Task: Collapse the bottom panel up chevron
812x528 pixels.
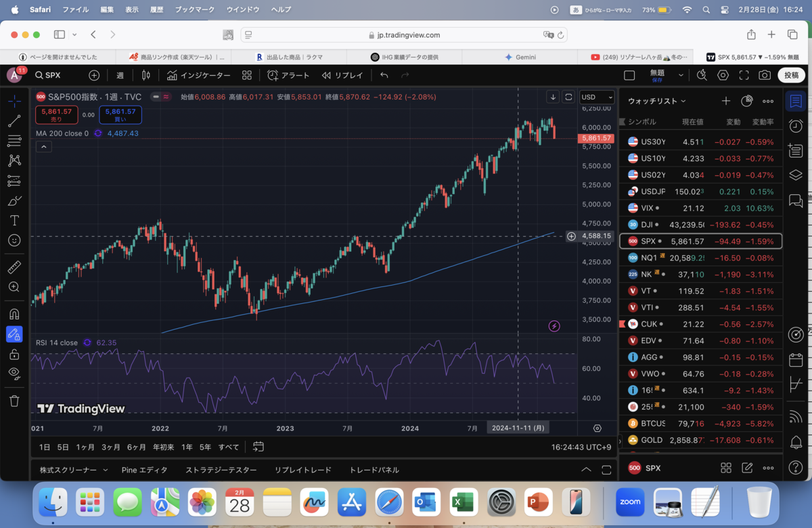Action: (x=585, y=470)
